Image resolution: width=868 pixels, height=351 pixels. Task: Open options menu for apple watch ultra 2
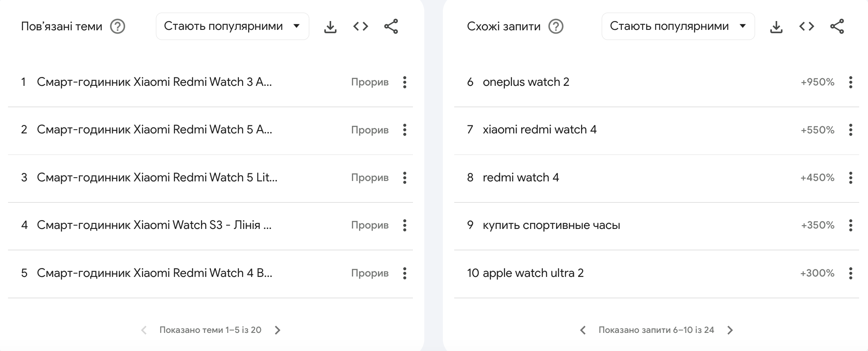pos(850,273)
